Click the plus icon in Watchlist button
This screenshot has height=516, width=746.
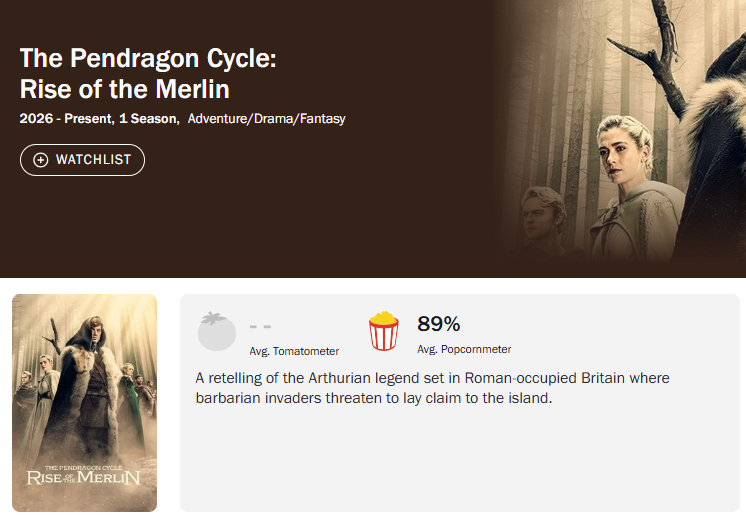pyautogui.click(x=41, y=160)
